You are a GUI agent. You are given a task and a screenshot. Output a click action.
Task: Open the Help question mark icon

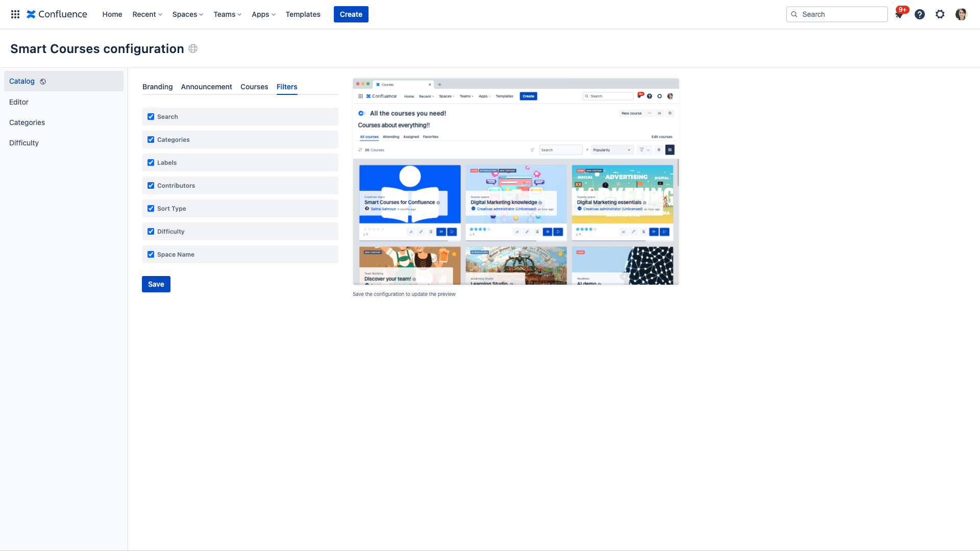(920, 14)
